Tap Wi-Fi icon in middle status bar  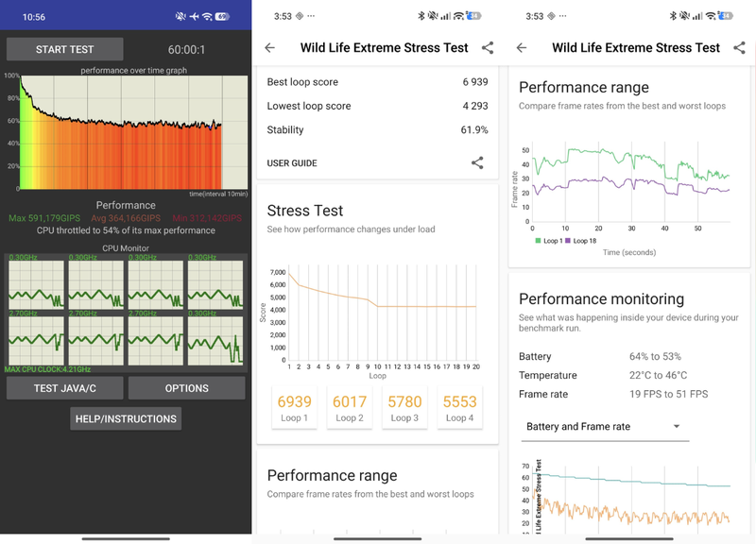click(458, 16)
